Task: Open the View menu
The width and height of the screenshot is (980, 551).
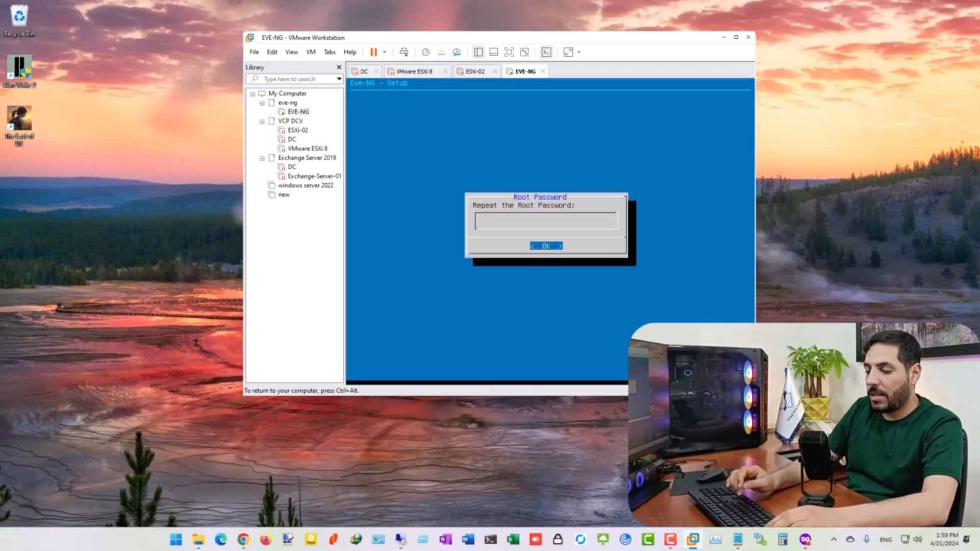Action: click(292, 52)
